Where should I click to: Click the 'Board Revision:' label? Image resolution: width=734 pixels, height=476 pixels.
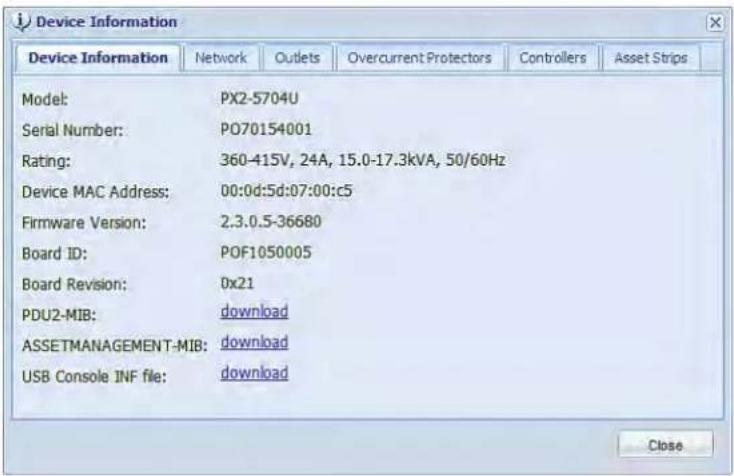point(74,285)
